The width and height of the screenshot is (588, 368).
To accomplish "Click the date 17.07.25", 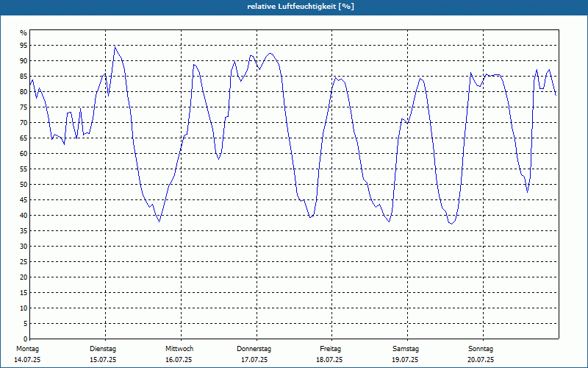I will pos(254,360).
